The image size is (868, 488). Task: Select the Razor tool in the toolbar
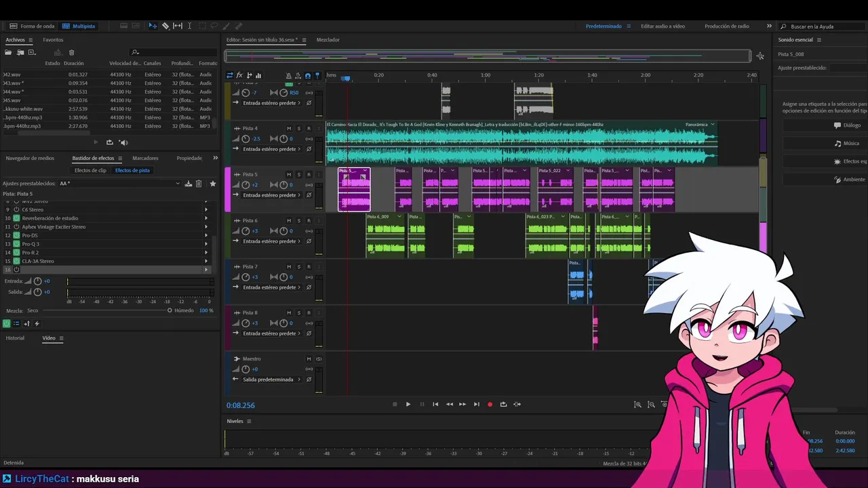point(165,26)
